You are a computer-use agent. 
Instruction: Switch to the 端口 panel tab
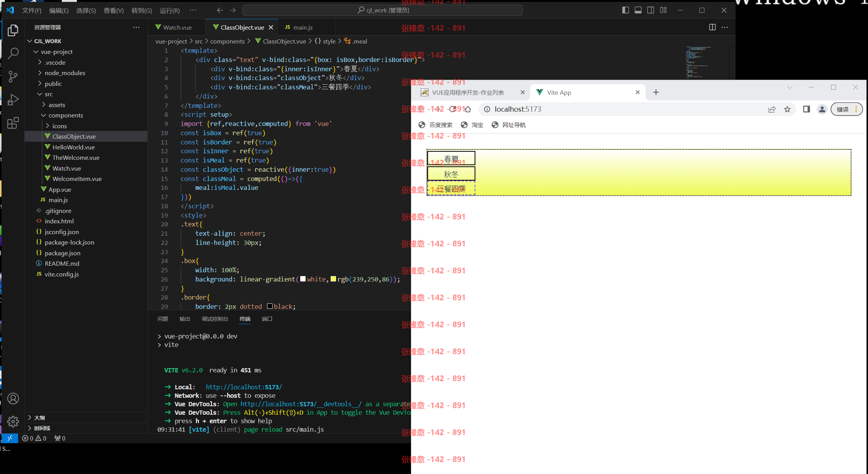(267, 319)
